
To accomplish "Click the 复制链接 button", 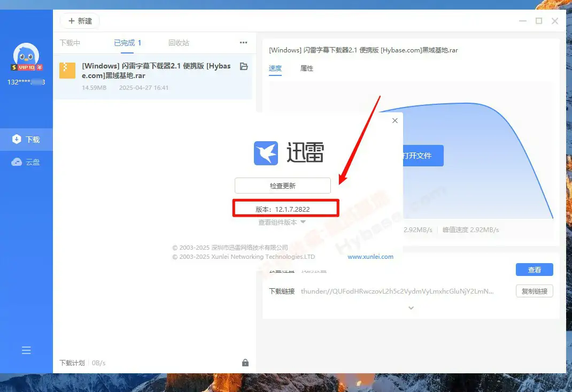I will coord(535,291).
